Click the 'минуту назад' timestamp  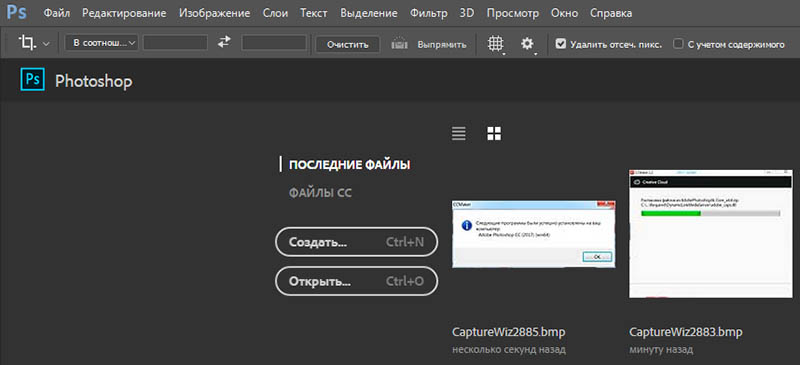coord(661,351)
